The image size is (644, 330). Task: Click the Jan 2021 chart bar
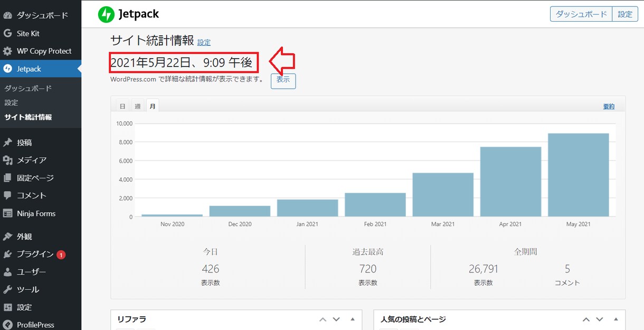pos(307,208)
